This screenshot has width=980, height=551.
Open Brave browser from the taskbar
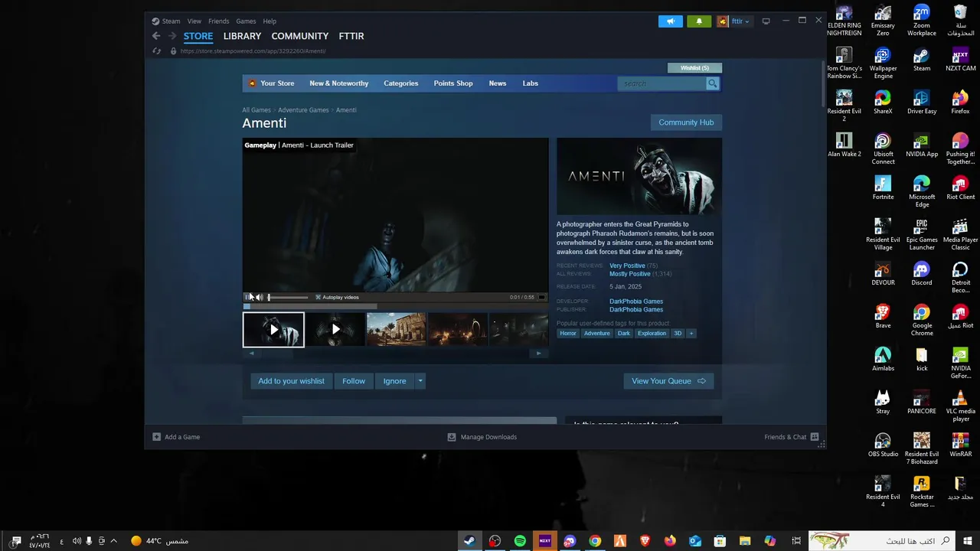click(645, 541)
